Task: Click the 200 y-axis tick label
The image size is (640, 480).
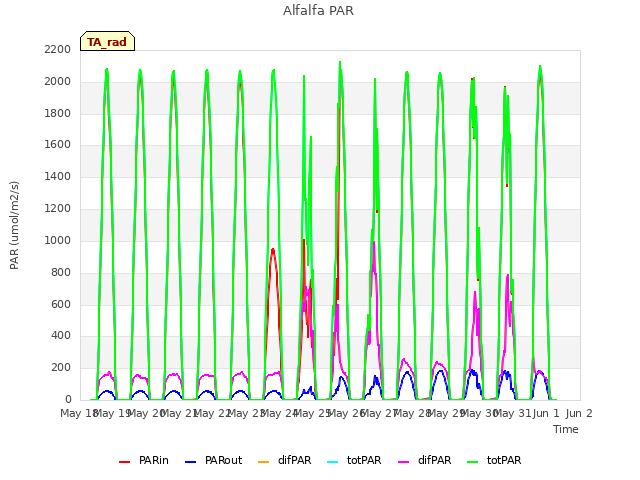Action: click(x=61, y=367)
